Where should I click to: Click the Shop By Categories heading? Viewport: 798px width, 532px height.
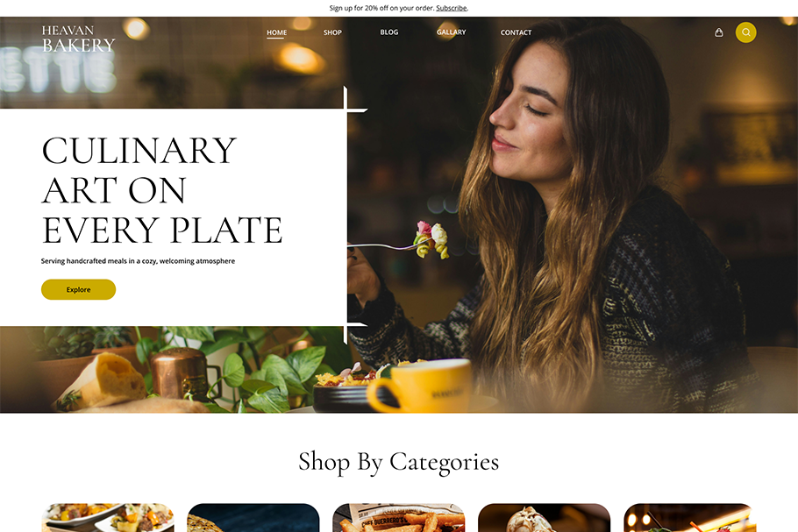point(398,462)
